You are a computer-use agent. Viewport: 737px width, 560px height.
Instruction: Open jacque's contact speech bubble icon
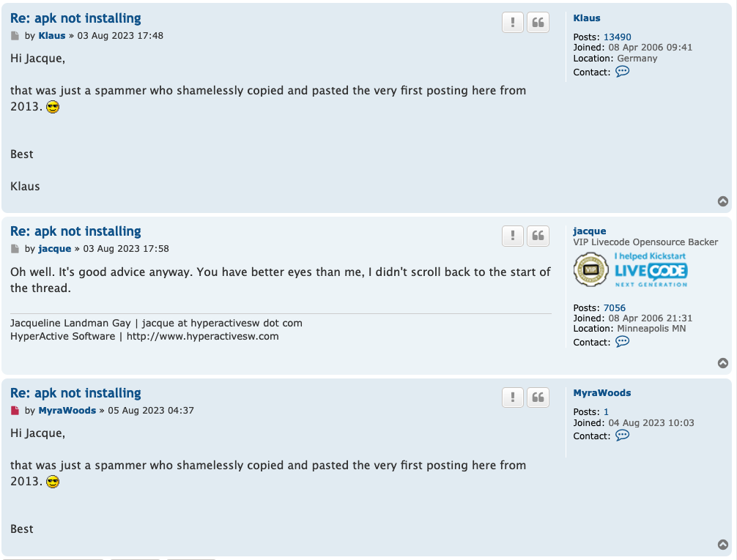(x=622, y=342)
